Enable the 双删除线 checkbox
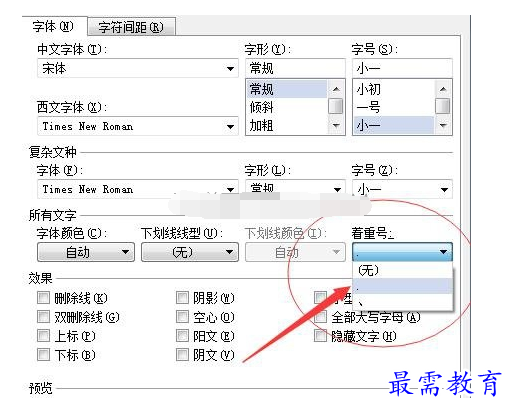 click(43, 317)
